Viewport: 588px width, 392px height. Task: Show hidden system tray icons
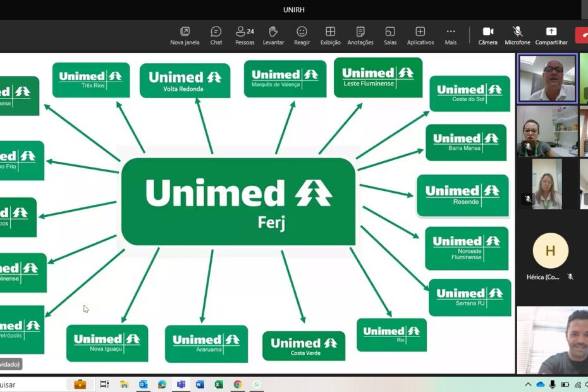[x=528, y=384]
